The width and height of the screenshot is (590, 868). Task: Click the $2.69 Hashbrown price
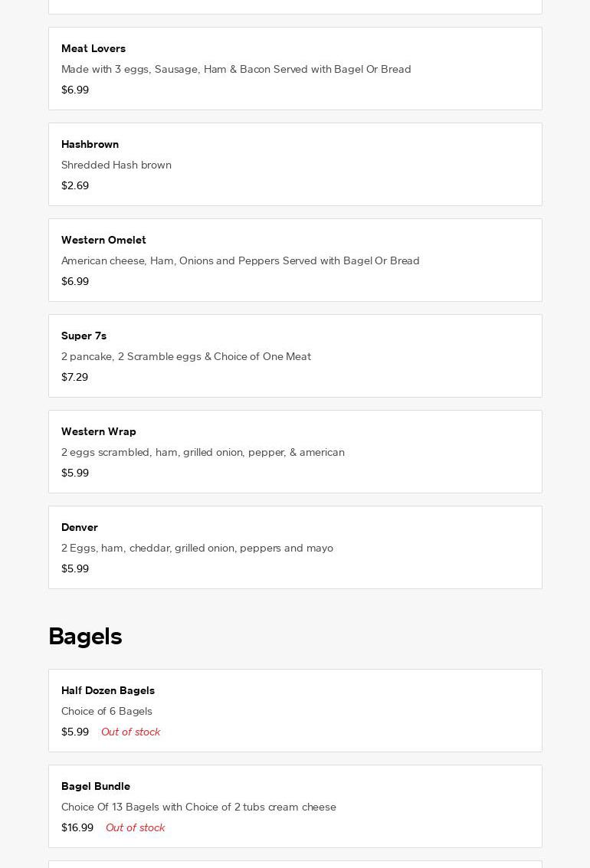[75, 185]
